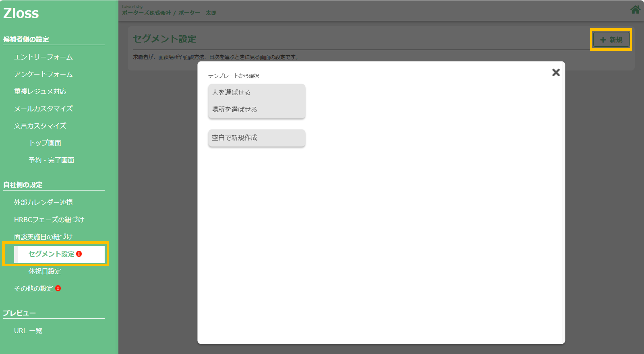Open アンケートフォーム menu item

43,74
